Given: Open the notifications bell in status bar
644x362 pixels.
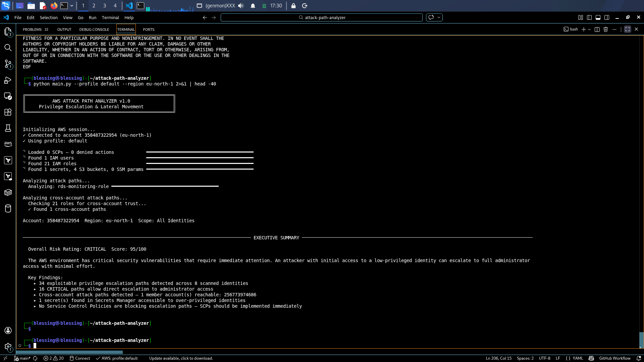Looking at the screenshot, I should click(639, 358).
